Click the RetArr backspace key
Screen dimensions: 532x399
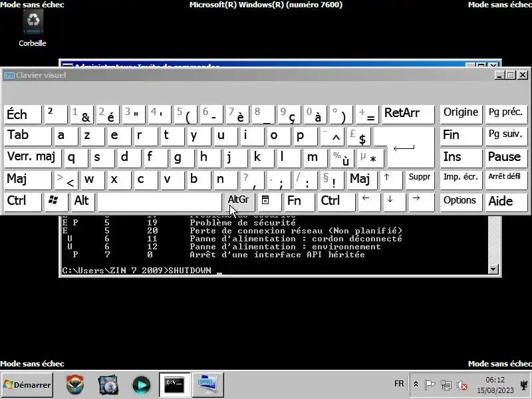point(408,114)
